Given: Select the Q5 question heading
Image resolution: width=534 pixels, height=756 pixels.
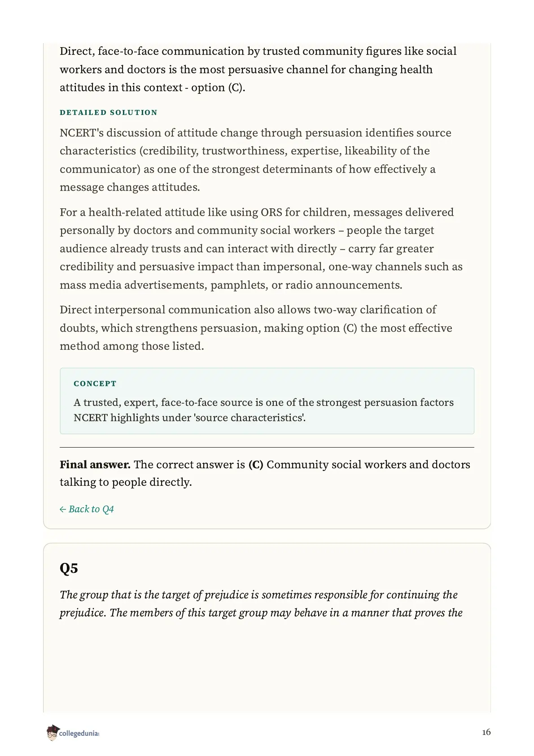Looking at the screenshot, I should point(69,568).
